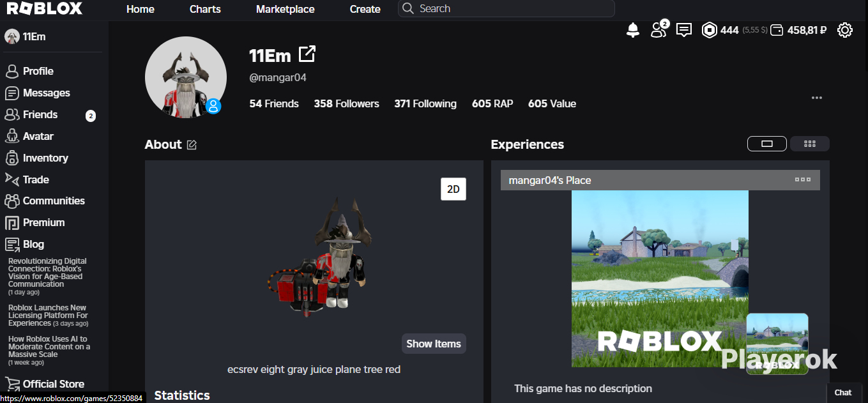Click the Messages sidebar icon
The width and height of the screenshot is (868, 403).
tap(11, 93)
